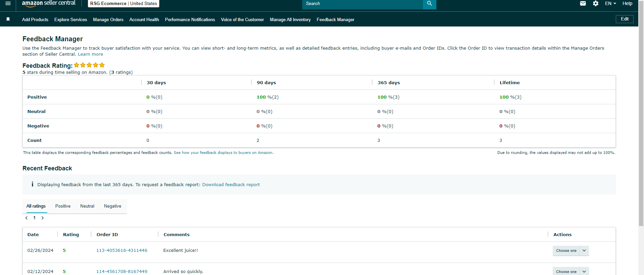644x275 pixels.
Task: Click the Comments column header
Action: coord(176,235)
